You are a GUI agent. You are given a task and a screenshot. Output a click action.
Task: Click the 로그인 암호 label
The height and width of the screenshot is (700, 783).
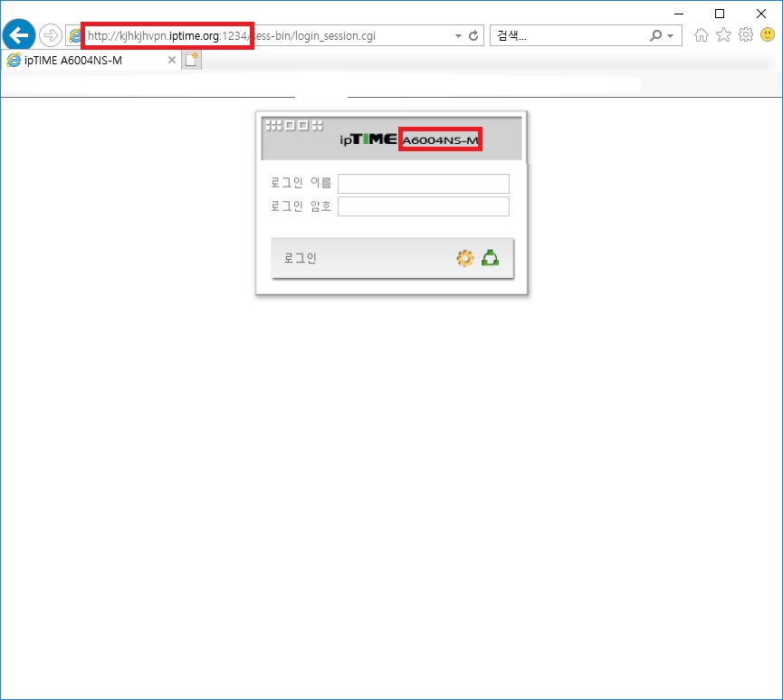[301, 206]
